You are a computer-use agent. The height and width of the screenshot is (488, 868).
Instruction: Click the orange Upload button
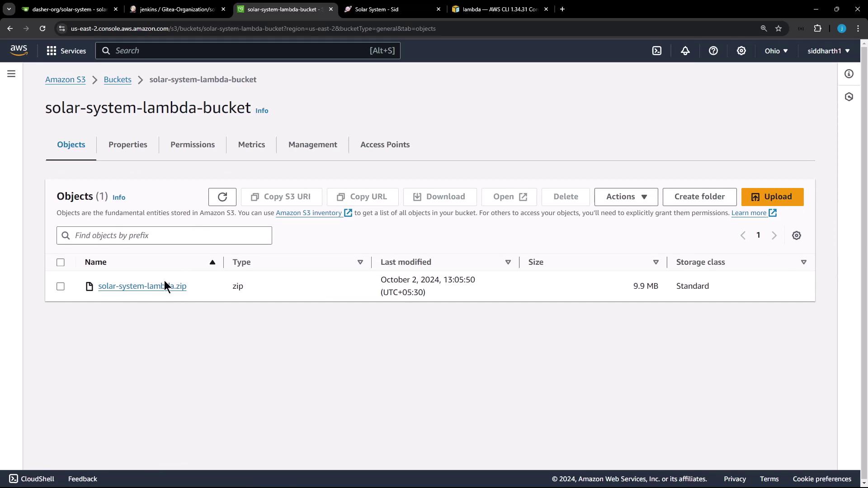[x=772, y=197]
